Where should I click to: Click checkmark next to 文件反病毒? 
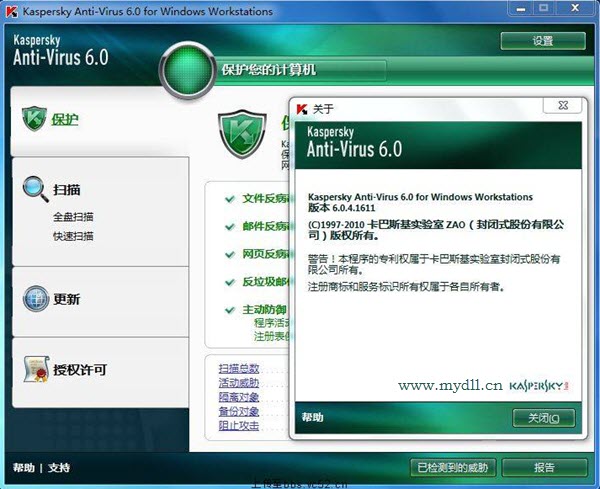coord(230,199)
